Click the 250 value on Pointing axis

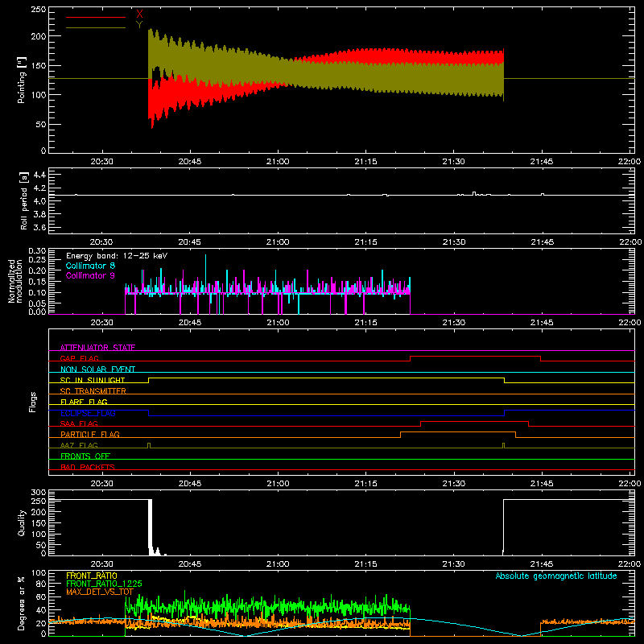39,10
